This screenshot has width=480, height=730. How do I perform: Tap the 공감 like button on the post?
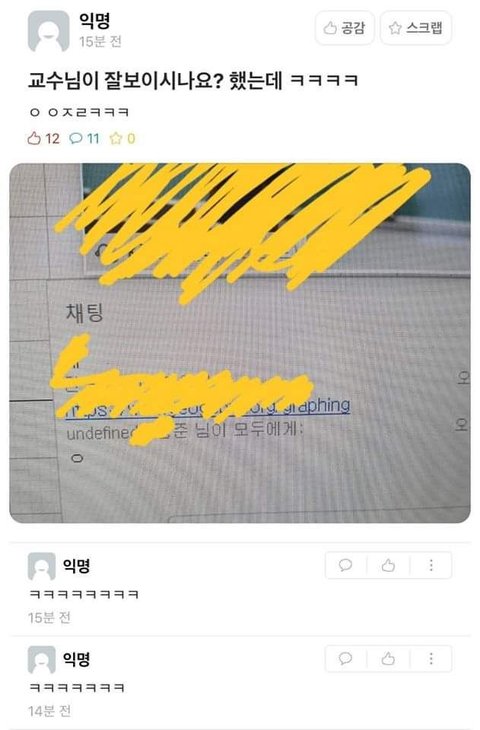tap(345, 28)
